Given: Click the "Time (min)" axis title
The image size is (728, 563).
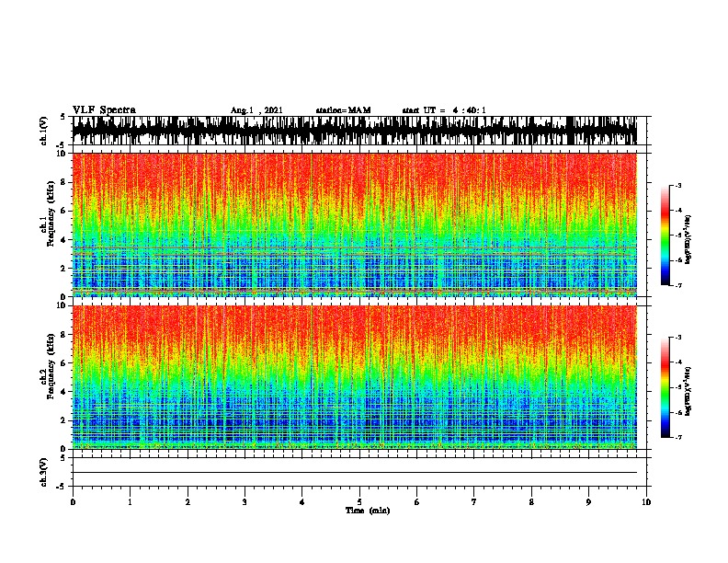Looking at the screenshot, I should pos(368,511).
